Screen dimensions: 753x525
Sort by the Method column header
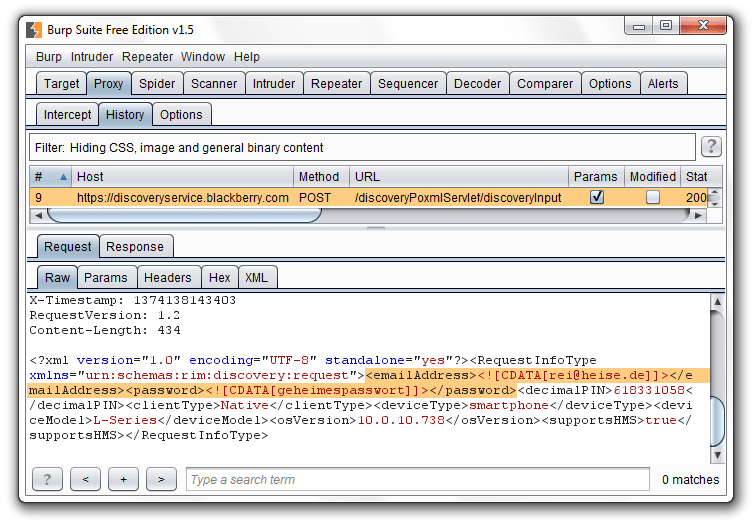pyautogui.click(x=321, y=177)
